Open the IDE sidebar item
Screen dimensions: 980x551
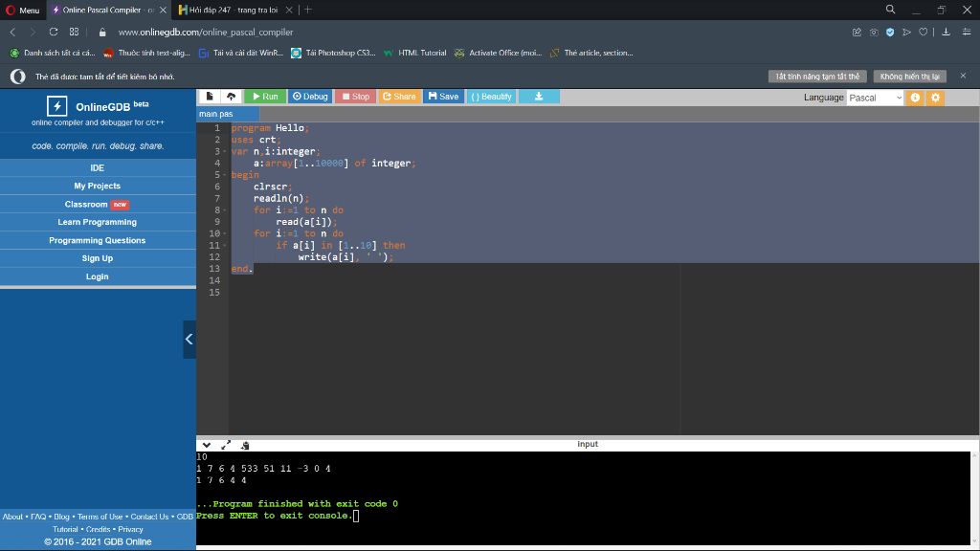(98, 167)
